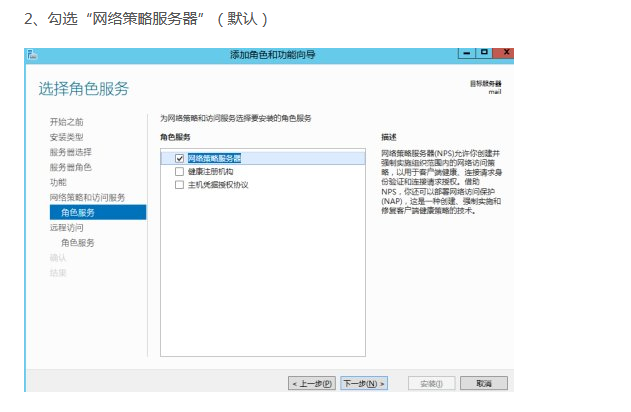Screen dimensions: 631x412
Task: Cancel the wizard with 取消
Action: pos(483,383)
